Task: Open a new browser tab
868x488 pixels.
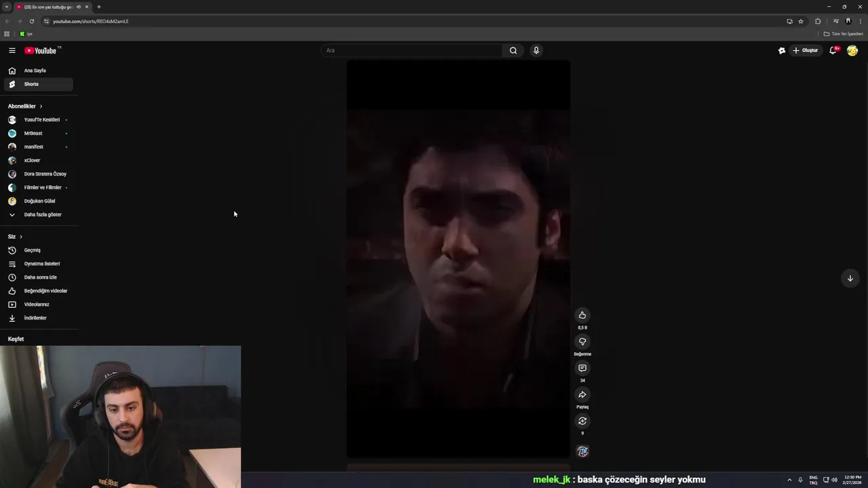Action: 98,7
